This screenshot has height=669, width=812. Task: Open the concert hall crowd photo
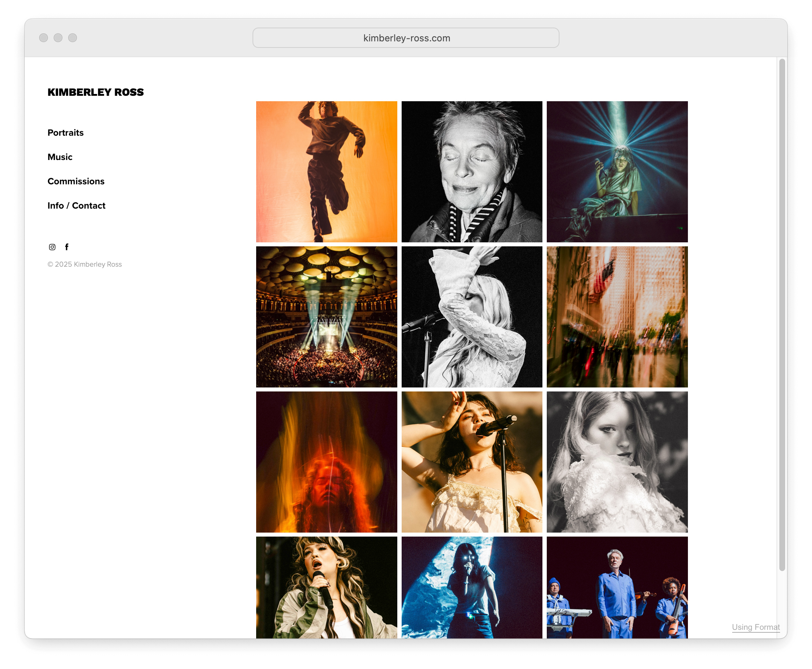click(x=326, y=317)
